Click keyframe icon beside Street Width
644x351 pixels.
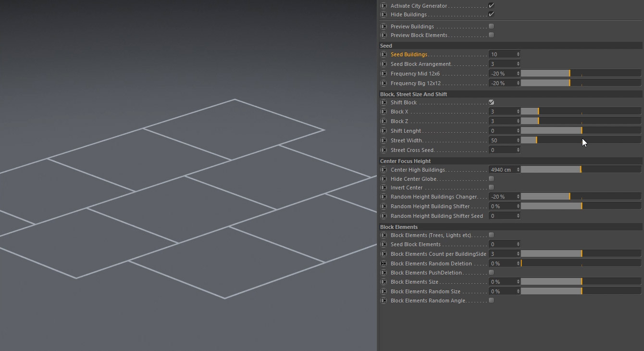click(x=384, y=140)
